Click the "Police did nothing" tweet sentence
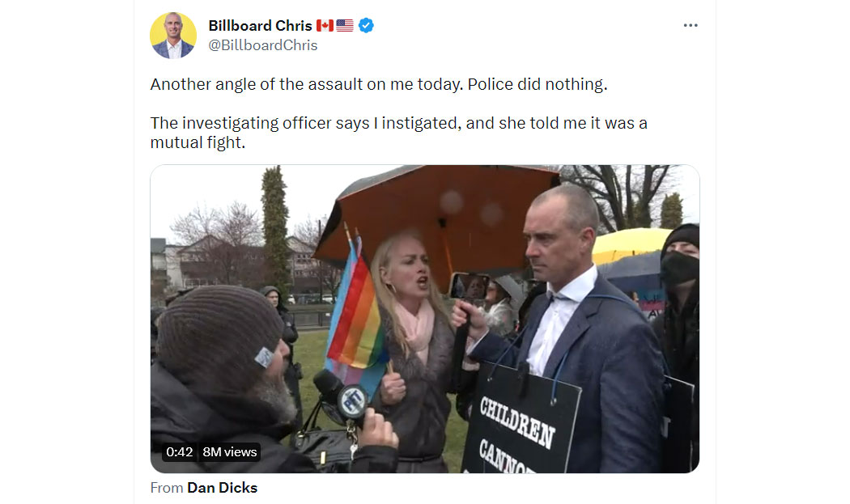This screenshot has width=850, height=504. [x=538, y=85]
